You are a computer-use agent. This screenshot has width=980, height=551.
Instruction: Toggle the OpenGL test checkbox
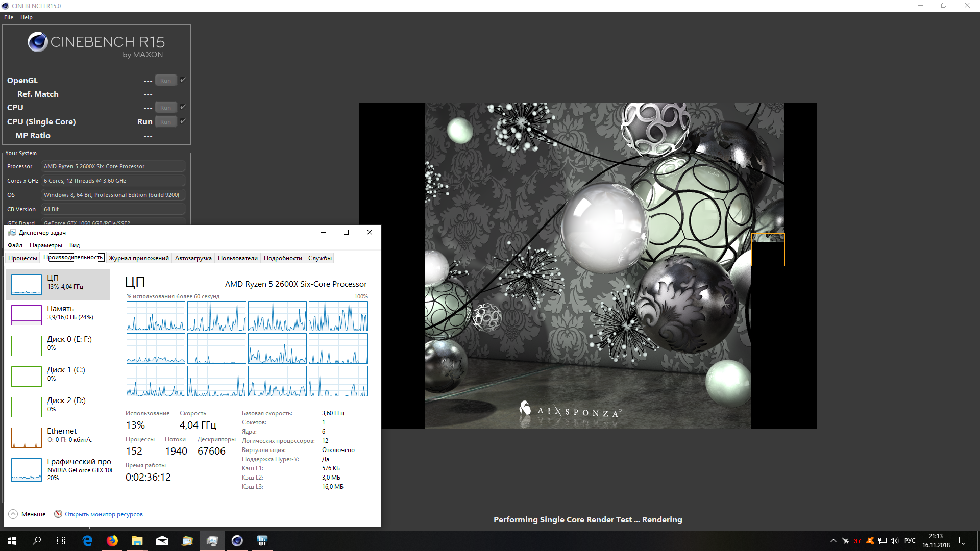[183, 80]
